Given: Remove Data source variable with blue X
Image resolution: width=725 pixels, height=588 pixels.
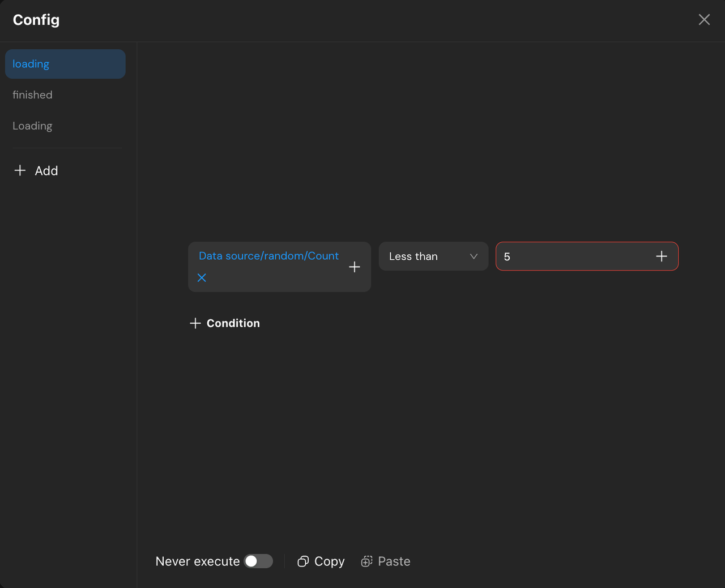Looking at the screenshot, I should 202,278.
